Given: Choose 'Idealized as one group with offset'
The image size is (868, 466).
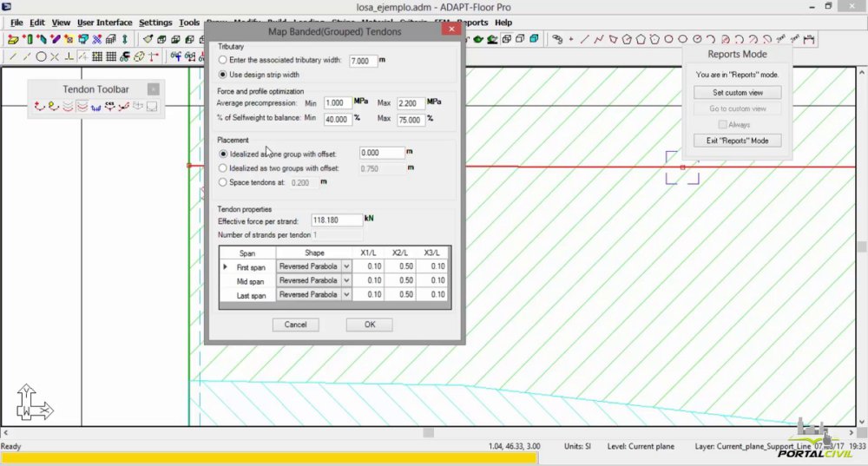Looking at the screenshot, I should [x=223, y=154].
